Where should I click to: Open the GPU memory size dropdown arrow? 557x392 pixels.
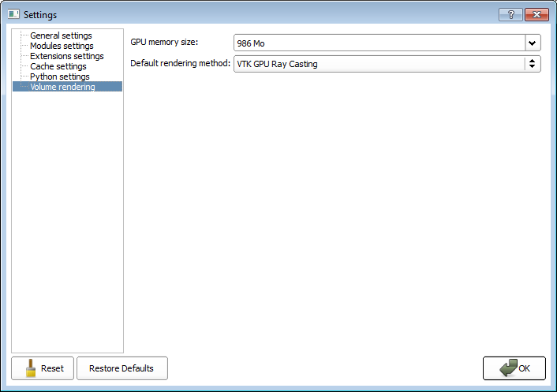point(533,43)
